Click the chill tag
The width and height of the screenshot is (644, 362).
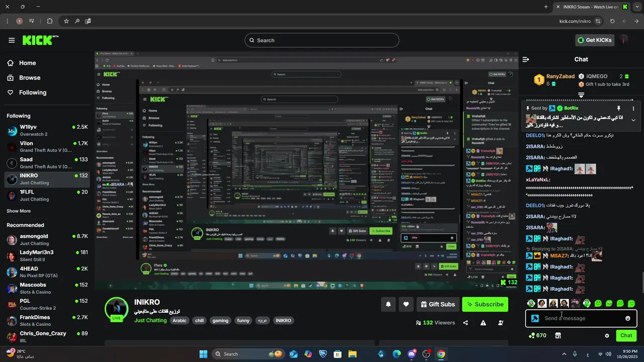click(199, 320)
